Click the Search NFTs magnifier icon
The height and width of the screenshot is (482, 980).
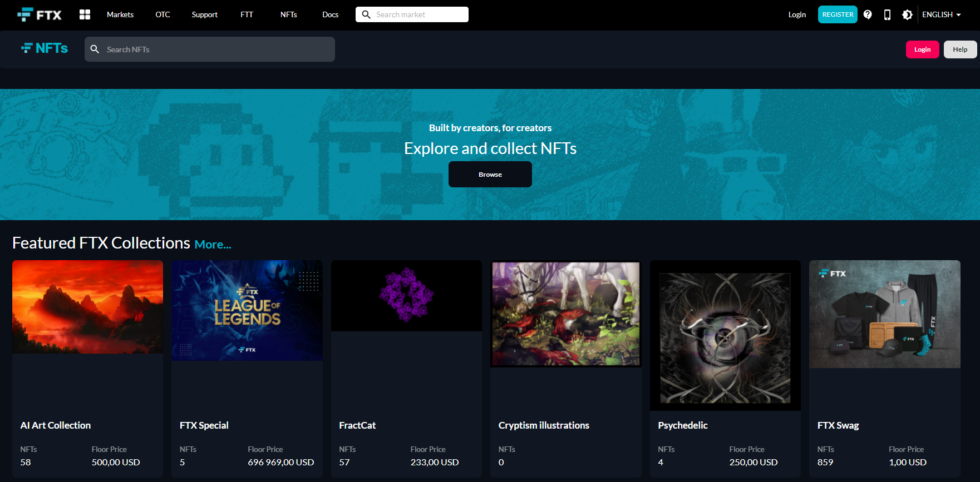tap(95, 49)
